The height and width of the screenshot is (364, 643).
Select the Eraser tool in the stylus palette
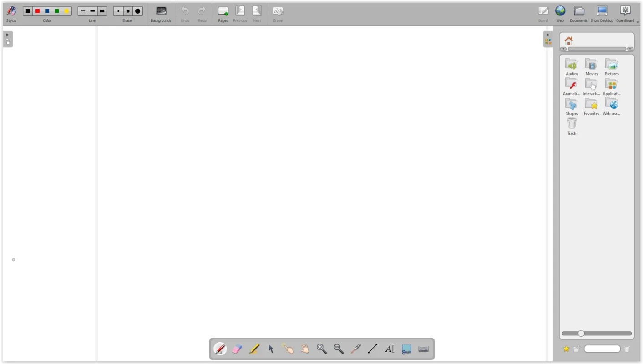(237, 349)
